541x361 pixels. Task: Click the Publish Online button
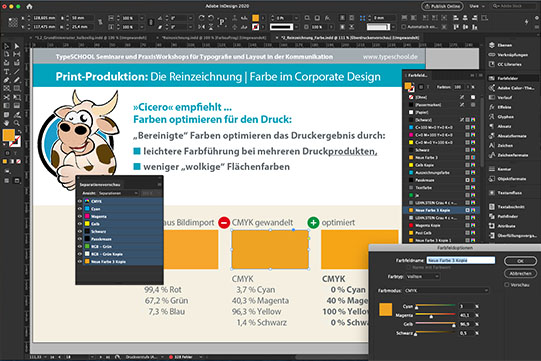click(x=442, y=6)
